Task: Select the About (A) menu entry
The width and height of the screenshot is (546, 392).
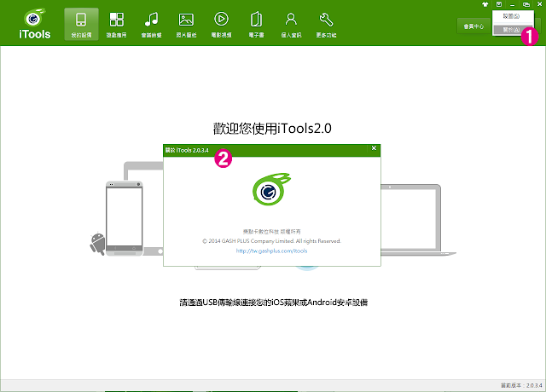Action: (511, 30)
